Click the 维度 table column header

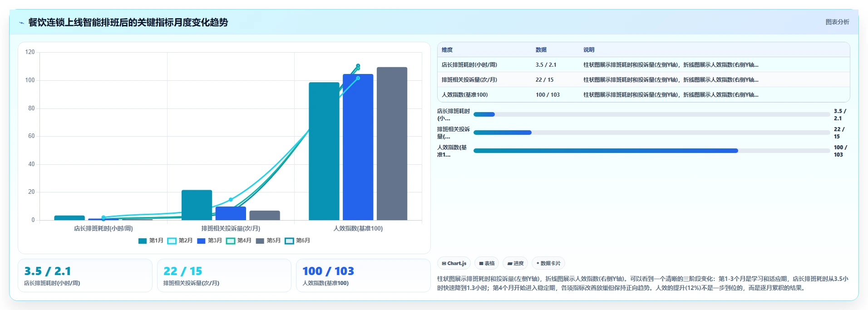click(447, 50)
